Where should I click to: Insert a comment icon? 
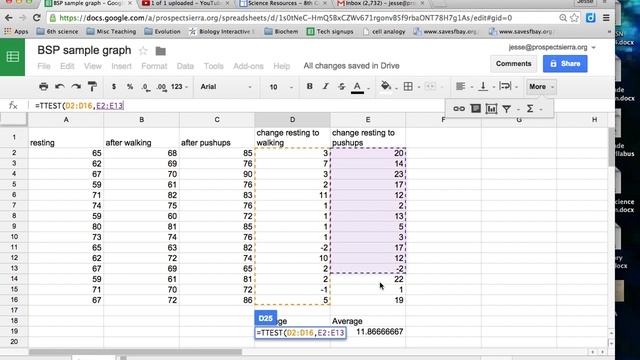pyautogui.click(x=476, y=109)
